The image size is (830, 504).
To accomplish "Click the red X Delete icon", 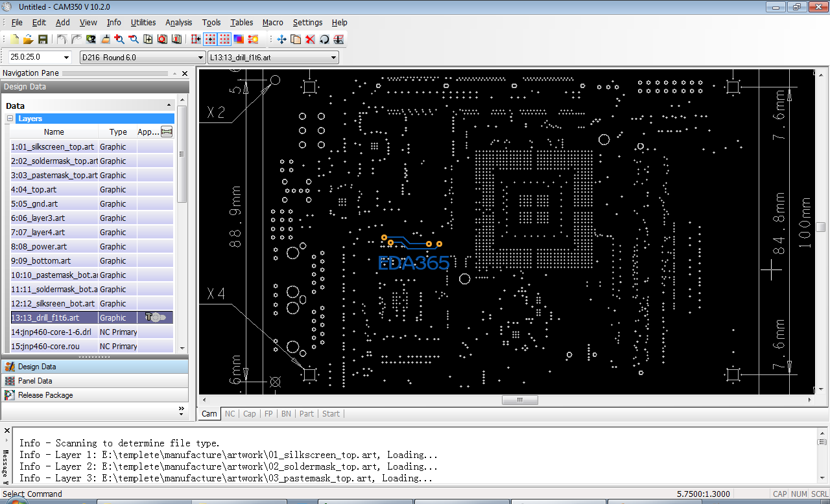I will point(310,40).
